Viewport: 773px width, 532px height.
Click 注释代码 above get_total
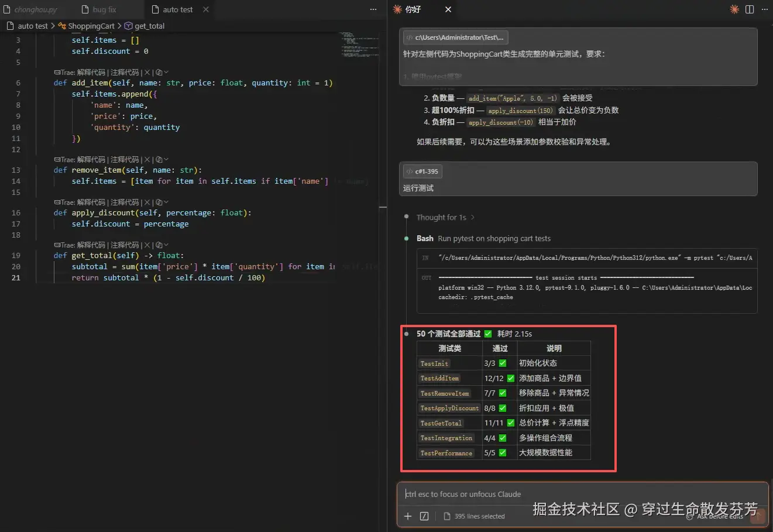(x=125, y=245)
